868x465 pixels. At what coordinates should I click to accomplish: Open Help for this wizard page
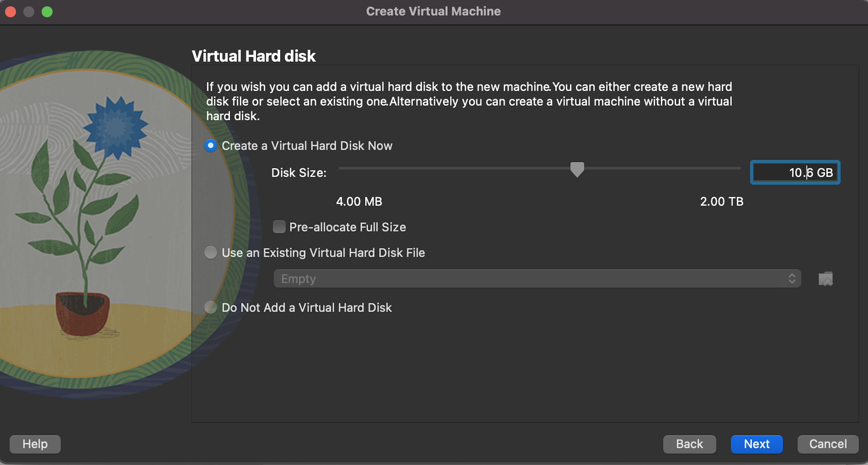tap(35, 444)
